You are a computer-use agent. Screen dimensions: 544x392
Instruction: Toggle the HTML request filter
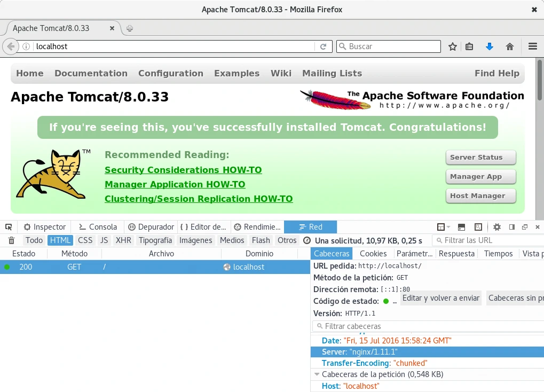pyautogui.click(x=60, y=240)
